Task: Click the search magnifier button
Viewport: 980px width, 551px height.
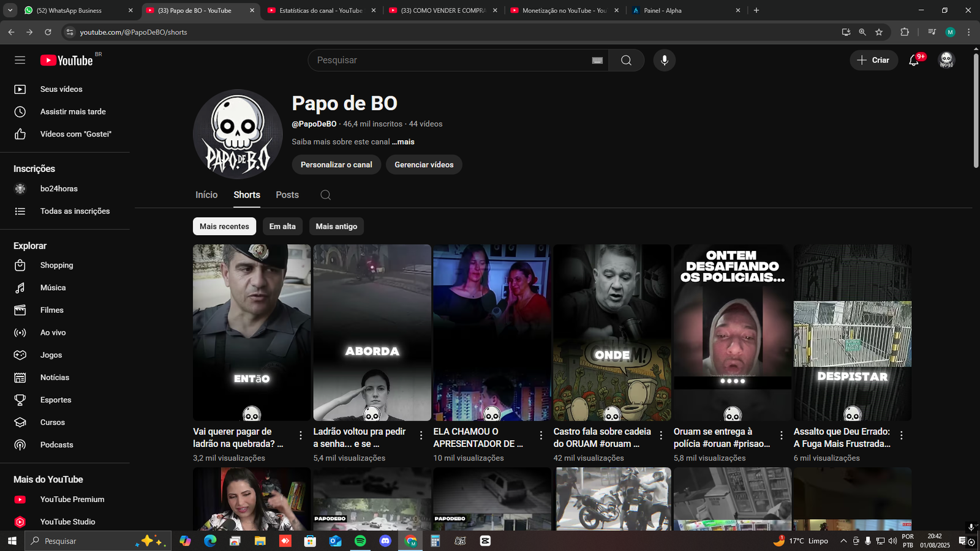Action: 626,60
